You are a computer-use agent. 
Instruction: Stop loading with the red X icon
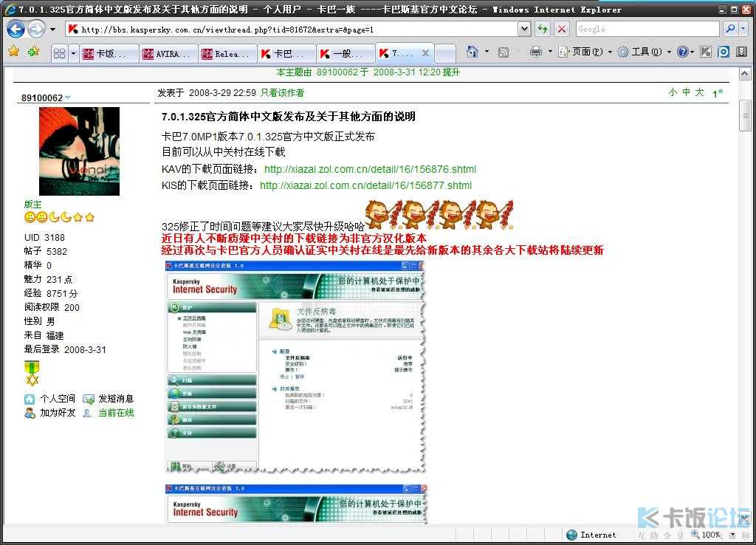(562, 30)
